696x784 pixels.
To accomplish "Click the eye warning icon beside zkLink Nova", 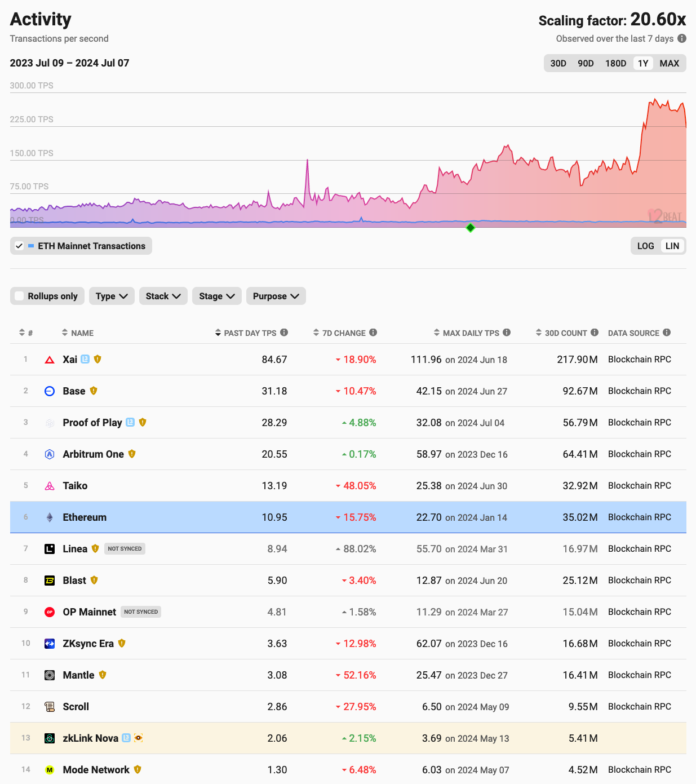I will click(139, 738).
